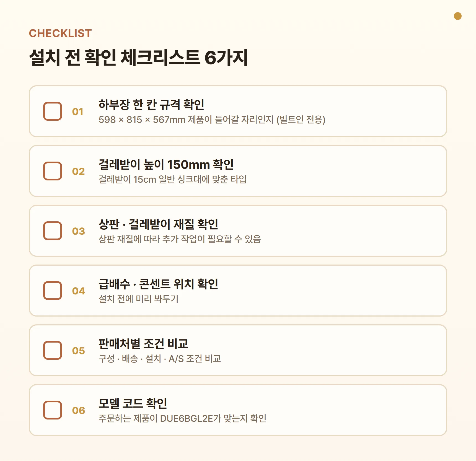Viewport: 476px width, 461px height.
Task: Toggle the checkbox next to item 03
Action: (53, 231)
